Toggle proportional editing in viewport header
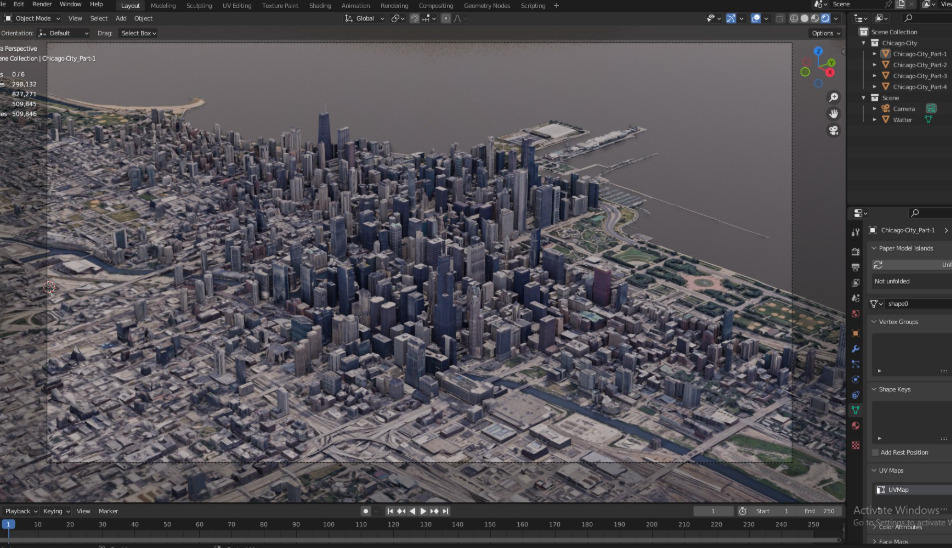Screen dimensions: 952x548 click(446, 19)
